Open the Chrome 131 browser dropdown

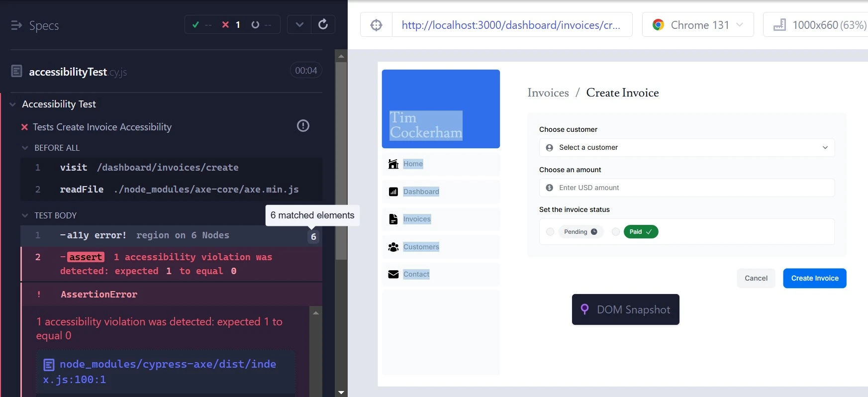coord(698,25)
